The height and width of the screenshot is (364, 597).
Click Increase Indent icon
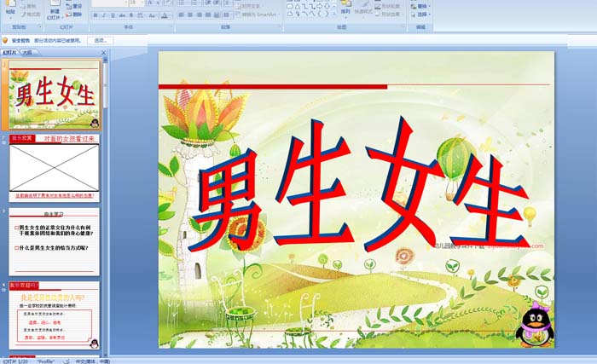tap(216, 3)
